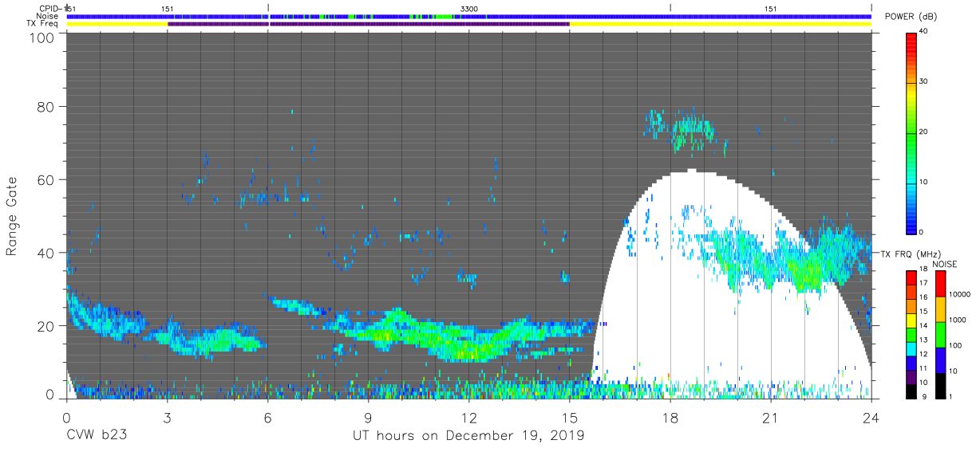Select the 100 label on NOISE legend
Screen dimensions: 980x452
tap(954, 346)
